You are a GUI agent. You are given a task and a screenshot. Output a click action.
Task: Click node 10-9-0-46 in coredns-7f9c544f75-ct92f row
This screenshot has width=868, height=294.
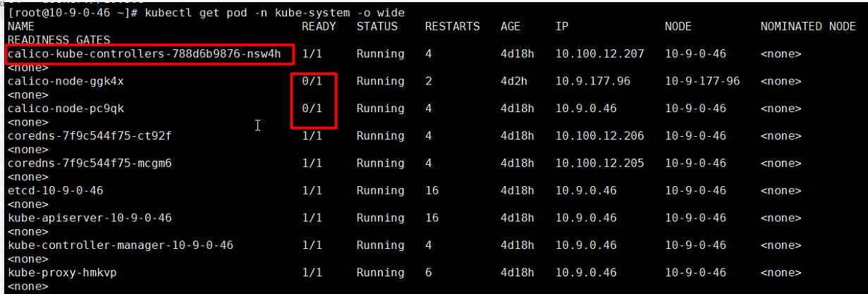coord(695,136)
